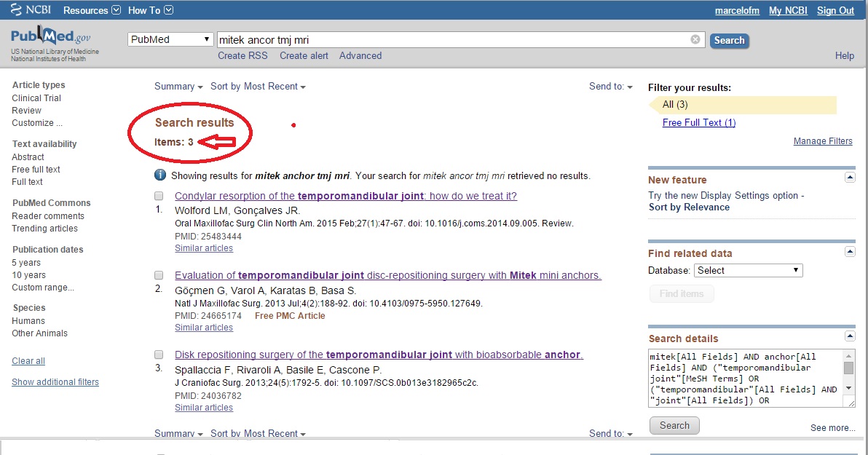Filter by Free full text availability

pyautogui.click(x=36, y=170)
